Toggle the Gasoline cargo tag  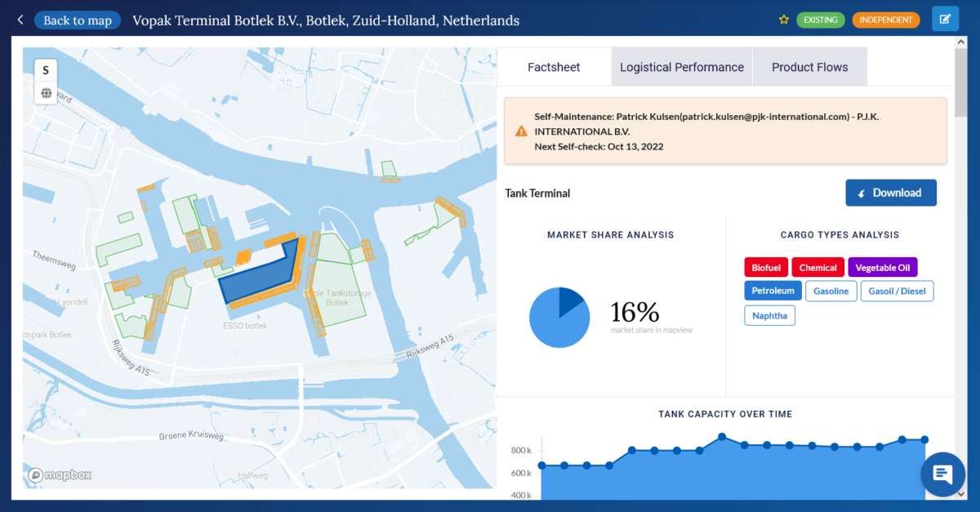831,291
